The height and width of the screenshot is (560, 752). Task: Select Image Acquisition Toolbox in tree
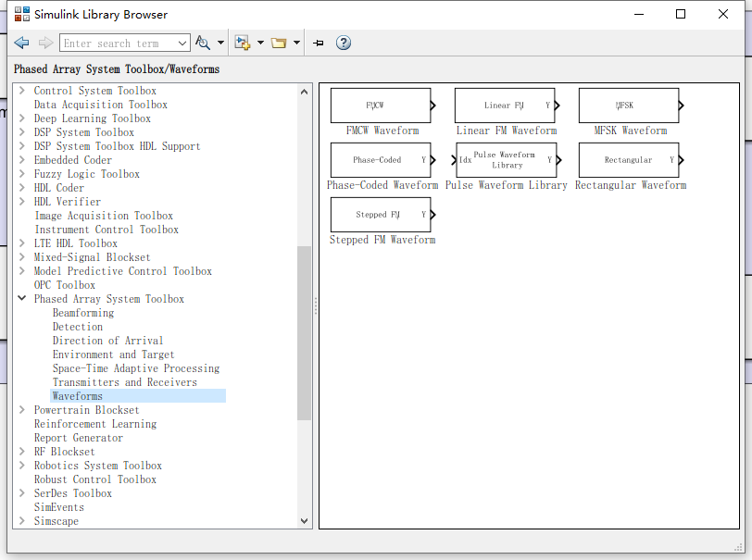coord(104,216)
